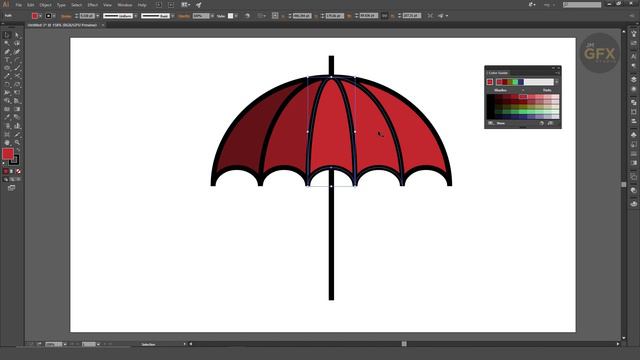
Task: Click the control bar red fill swatch
Action: point(35,16)
